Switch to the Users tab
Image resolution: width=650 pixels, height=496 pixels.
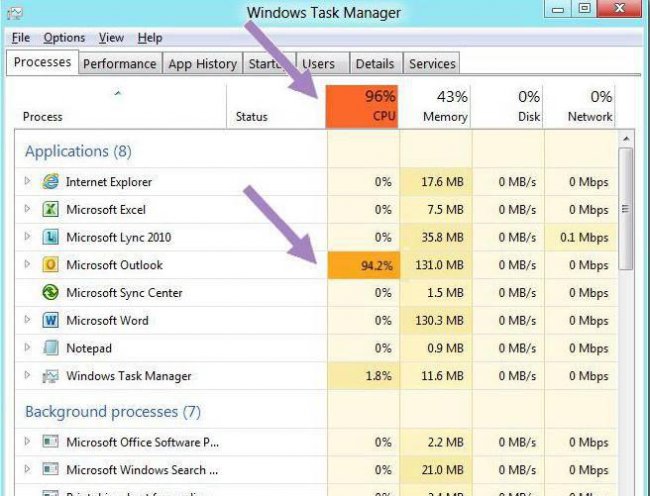[x=323, y=64]
